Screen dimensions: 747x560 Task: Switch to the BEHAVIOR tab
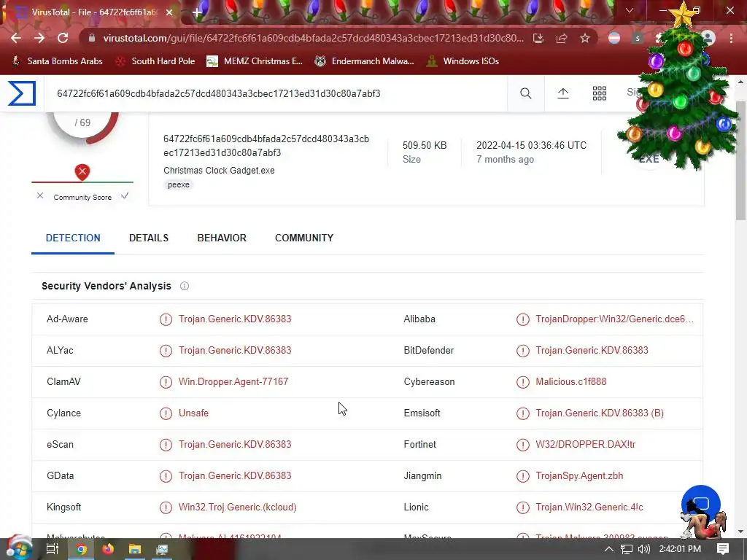pos(222,238)
